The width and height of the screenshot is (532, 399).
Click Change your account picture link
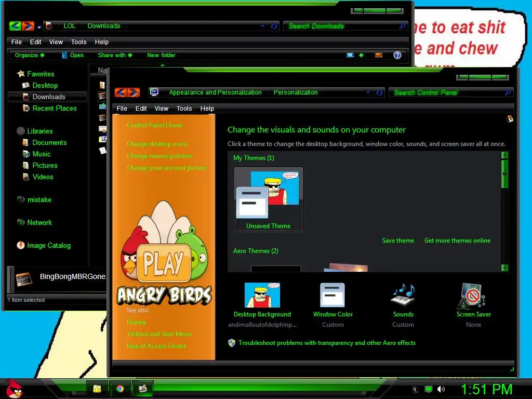(166, 168)
